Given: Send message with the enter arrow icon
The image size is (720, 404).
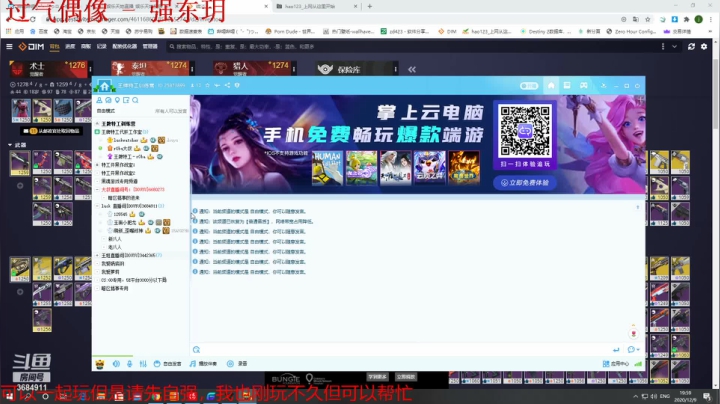Looking at the screenshot, I should point(616,350).
